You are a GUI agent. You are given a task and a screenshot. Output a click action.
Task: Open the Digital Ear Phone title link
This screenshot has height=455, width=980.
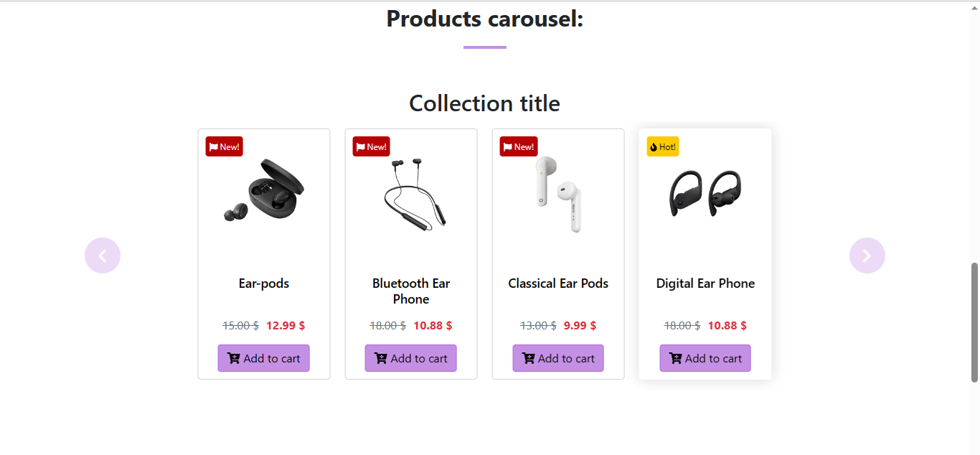pyautogui.click(x=705, y=283)
